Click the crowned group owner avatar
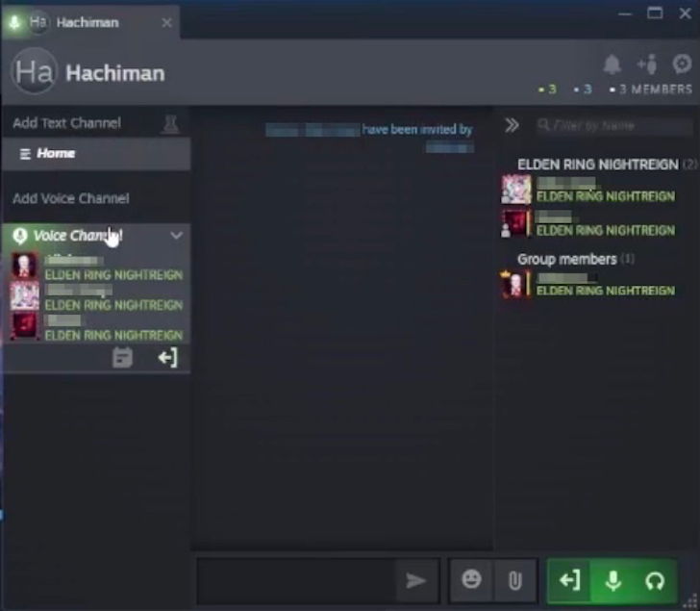 pyautogui.click(x=516, y=284)
